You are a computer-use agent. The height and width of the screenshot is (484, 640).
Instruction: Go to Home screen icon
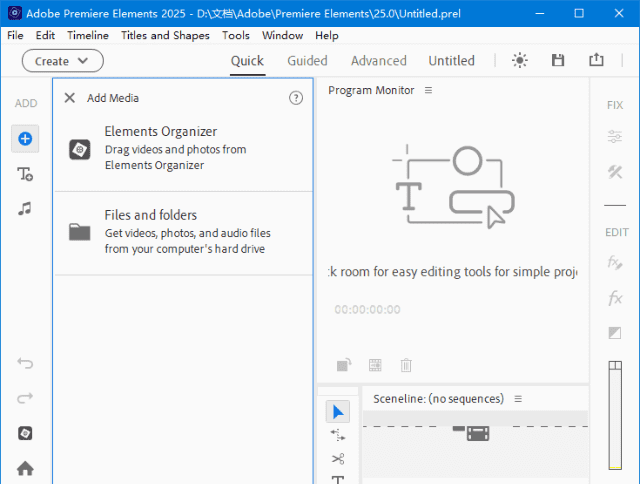[x=25, y=468]
